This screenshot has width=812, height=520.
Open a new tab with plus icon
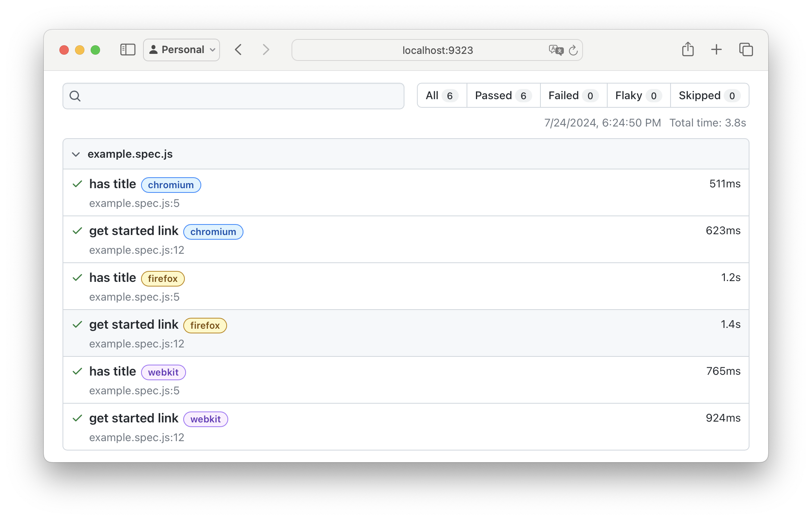click(716, 50)
